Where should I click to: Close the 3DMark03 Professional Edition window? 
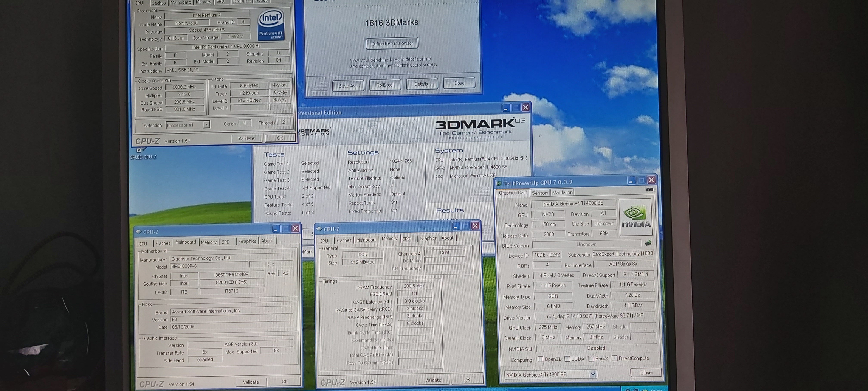[525, 107]
